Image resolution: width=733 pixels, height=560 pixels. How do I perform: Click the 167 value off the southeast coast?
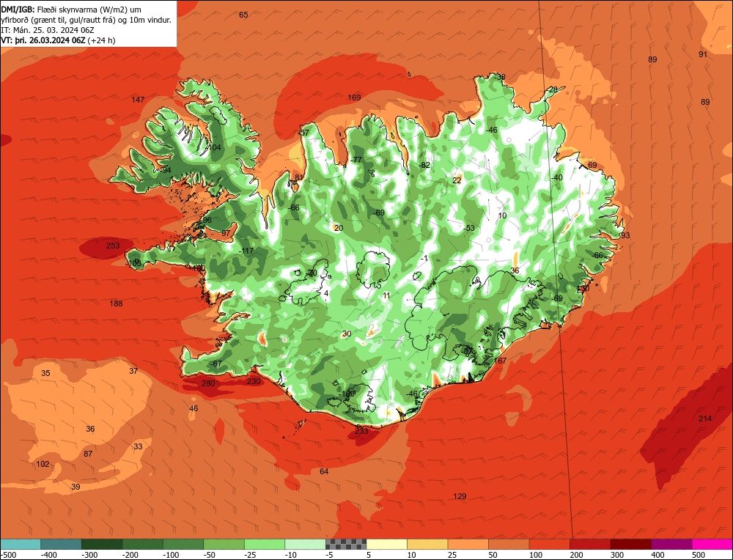tap(500, 361)
